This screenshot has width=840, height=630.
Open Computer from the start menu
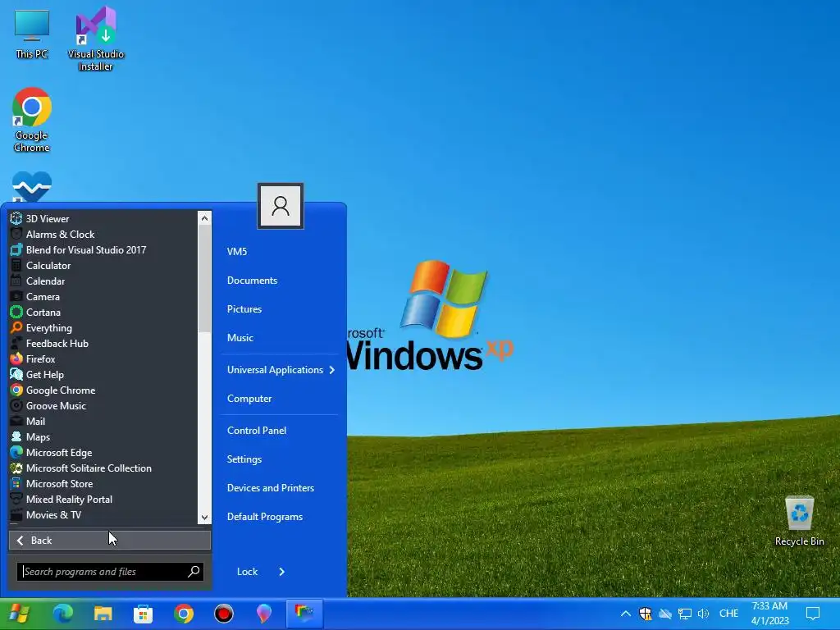click(x=249, y=399)
